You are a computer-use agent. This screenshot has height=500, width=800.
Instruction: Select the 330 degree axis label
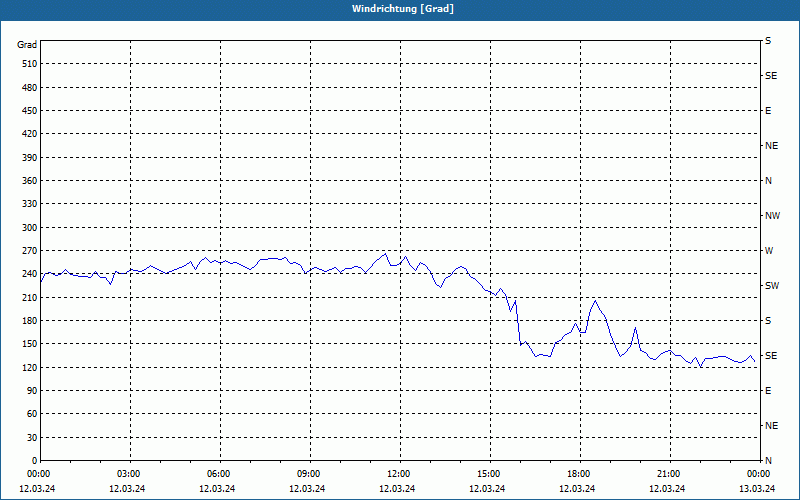(x=30, y=204)
